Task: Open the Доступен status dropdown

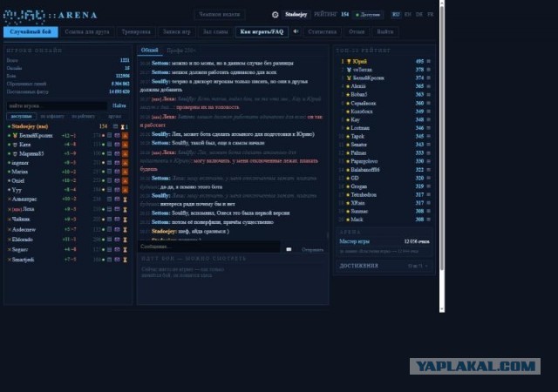Action: coord(368,15)
